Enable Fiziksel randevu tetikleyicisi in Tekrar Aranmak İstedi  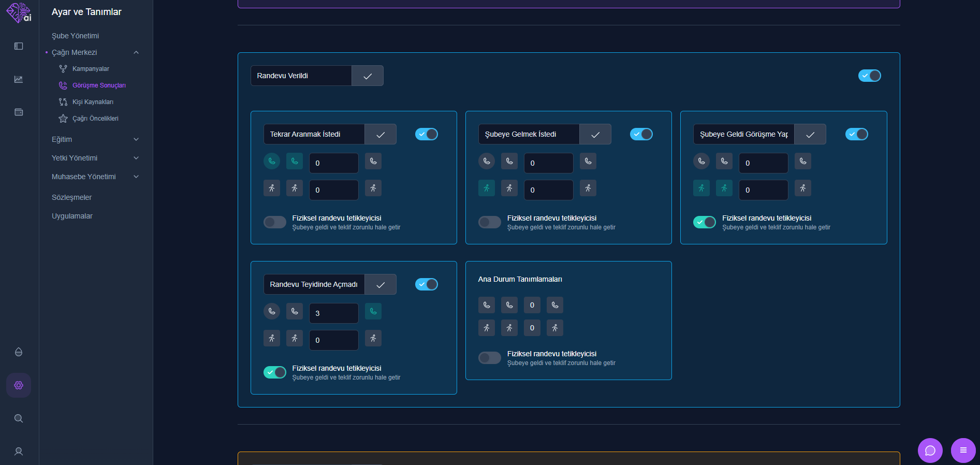pos(275,222)
